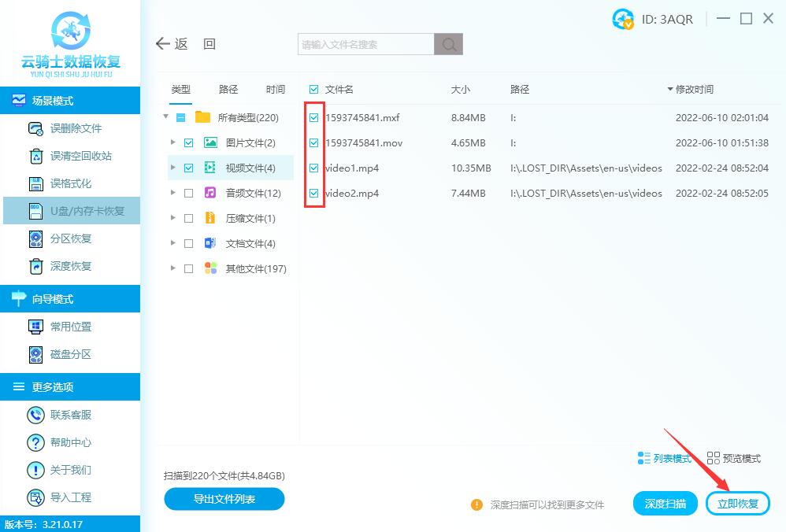Open 分区恢复 partition recovery icon

pos(36,239)
